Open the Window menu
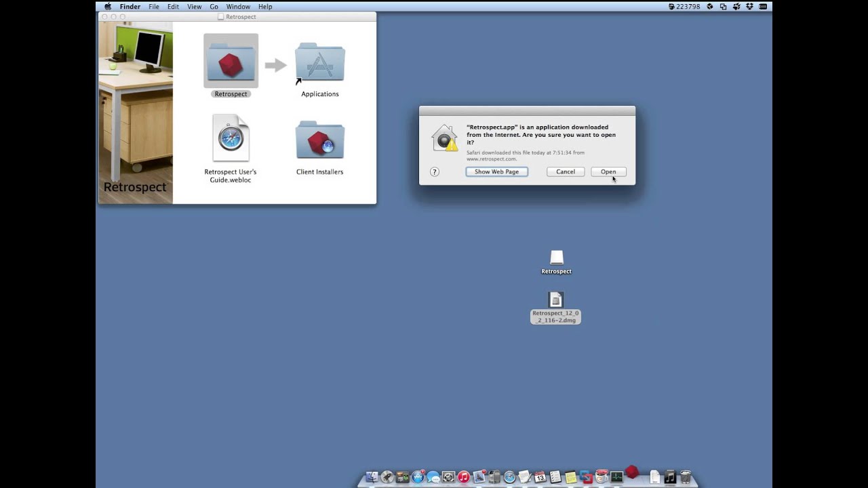 click(x=238, y=6)
